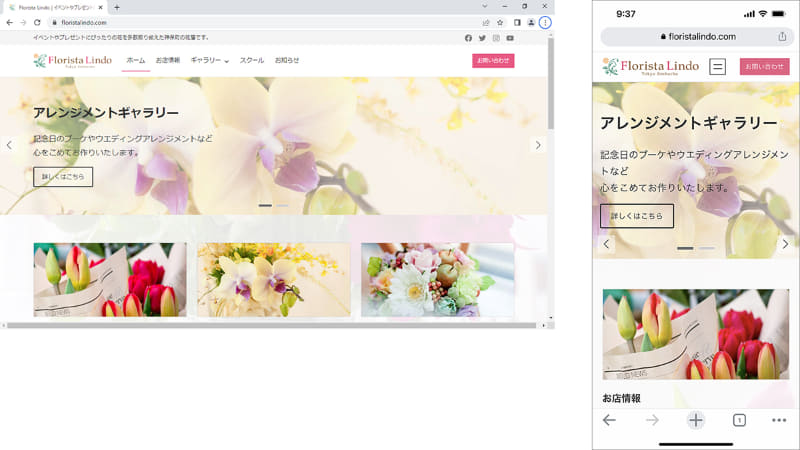Go to the previous slide on mobile
800x450 pixels.
coord(606,244)
